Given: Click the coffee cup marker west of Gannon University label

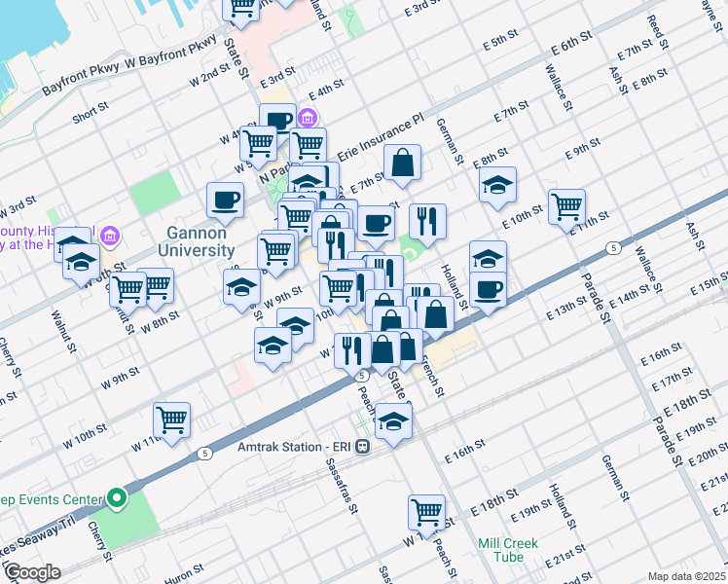Looking at the screenshot, I should coord(225,201).
